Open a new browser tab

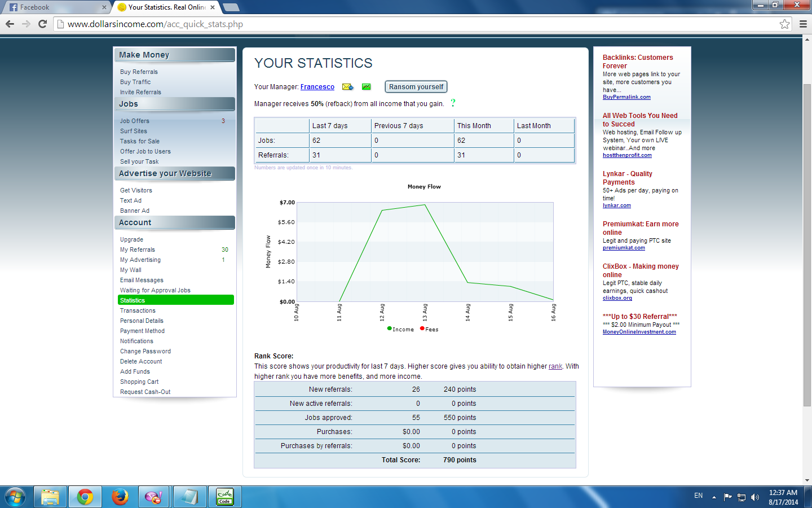point(231,7)
